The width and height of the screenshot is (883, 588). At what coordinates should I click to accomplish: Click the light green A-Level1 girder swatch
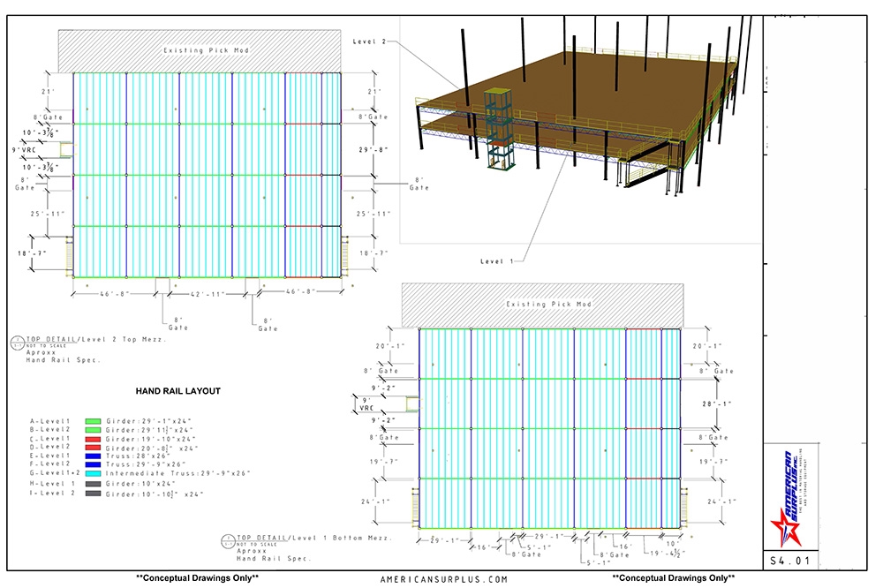pos(94,422)
